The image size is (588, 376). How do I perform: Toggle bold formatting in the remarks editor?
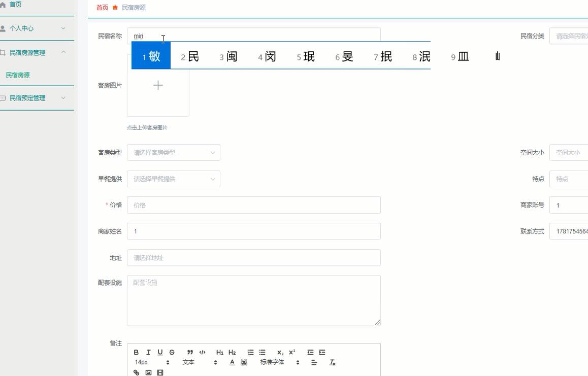pos(136,352)
